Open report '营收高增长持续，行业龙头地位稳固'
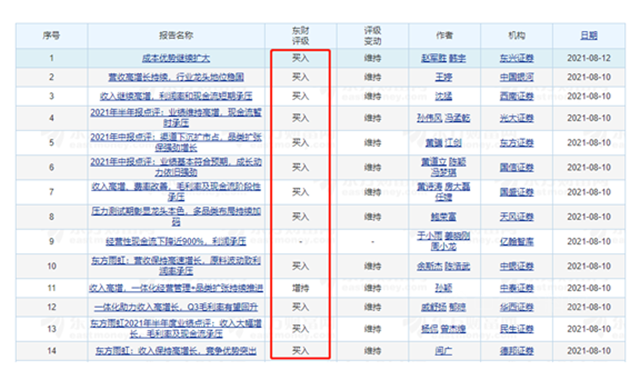Image resolution: width=640 pixels, height=370 pixels. [x=176, y=77]
